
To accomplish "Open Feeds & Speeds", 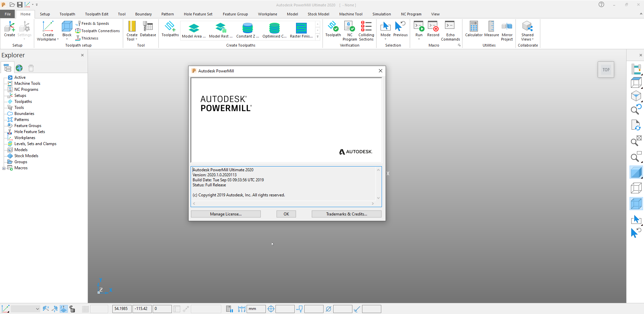I will coord(92,23).
